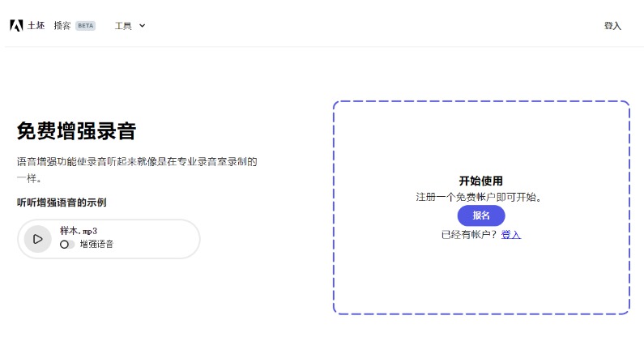
Task: Toggle the 增强语音 switch
Action: click(67, 244)
